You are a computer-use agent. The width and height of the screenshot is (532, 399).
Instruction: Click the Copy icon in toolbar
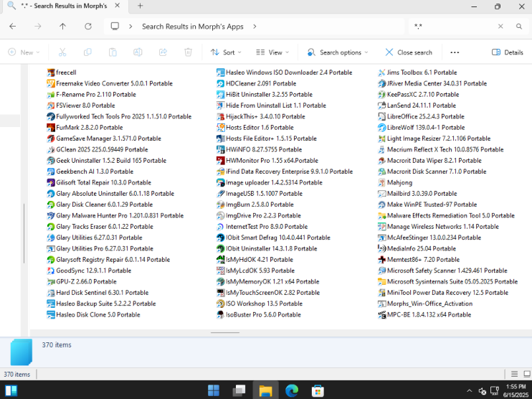coord(87,52)
